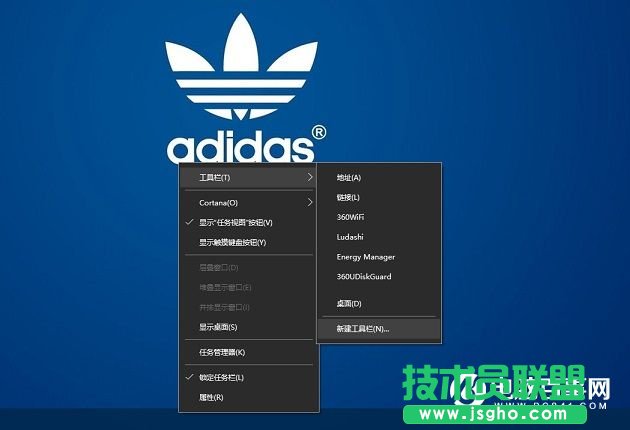This screenshot has height=430, width=630.
Task: Select 桌面(D) toolbar in submenu
Action: pos(379,303)
